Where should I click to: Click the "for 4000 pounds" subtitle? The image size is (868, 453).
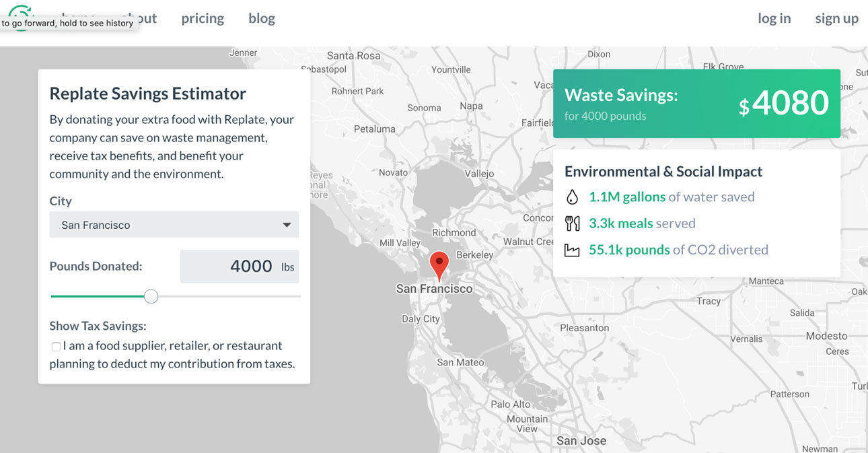pyautogui.click(x=605, y=116)
